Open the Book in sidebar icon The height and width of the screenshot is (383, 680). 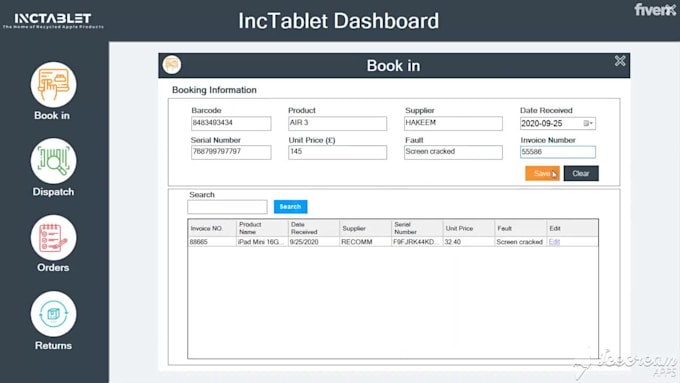53,84
